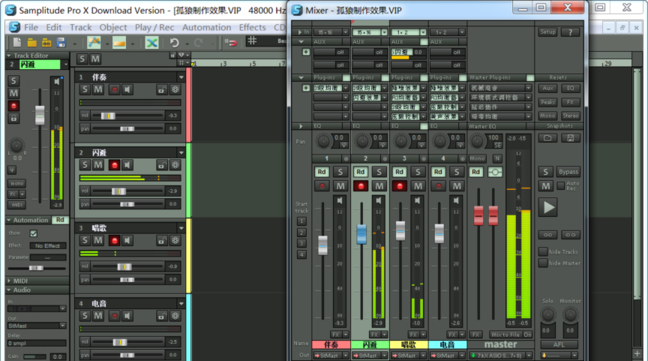
Task: Click the Bypass button in mixer
Action: click(568, 172)
